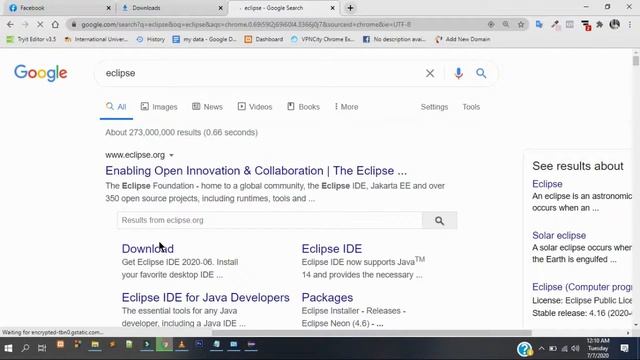640x360 pixels.
Task: Open Windows Start menu
Action: [x=8, y=348]
